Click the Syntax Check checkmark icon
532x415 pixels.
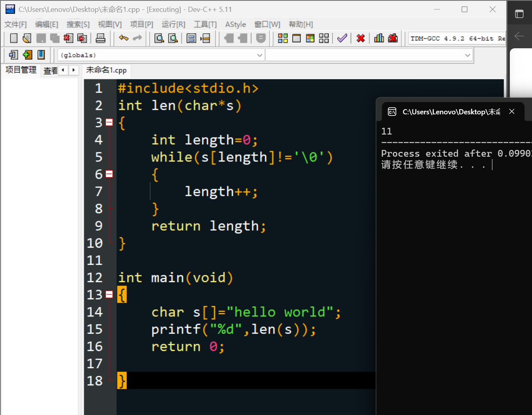(342, 38)
